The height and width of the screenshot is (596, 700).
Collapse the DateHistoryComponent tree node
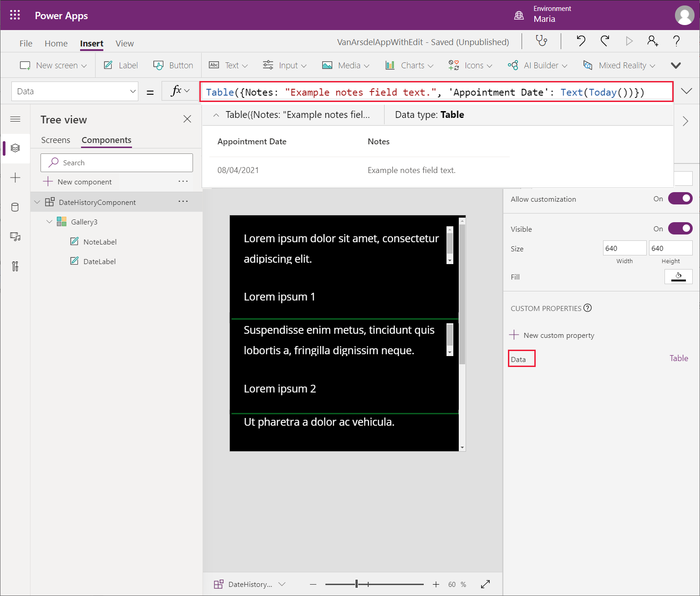[37, 202]
